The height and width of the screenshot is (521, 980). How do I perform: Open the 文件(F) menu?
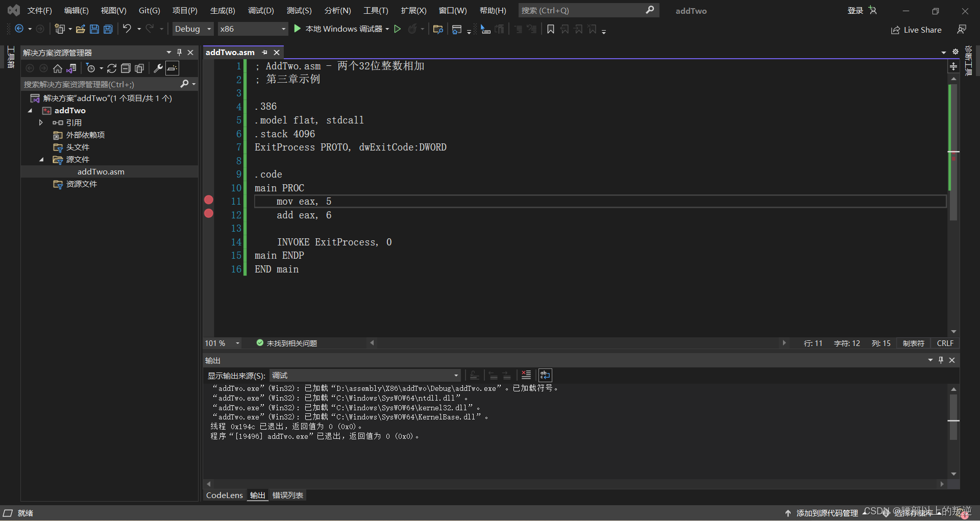pos(39,11)
